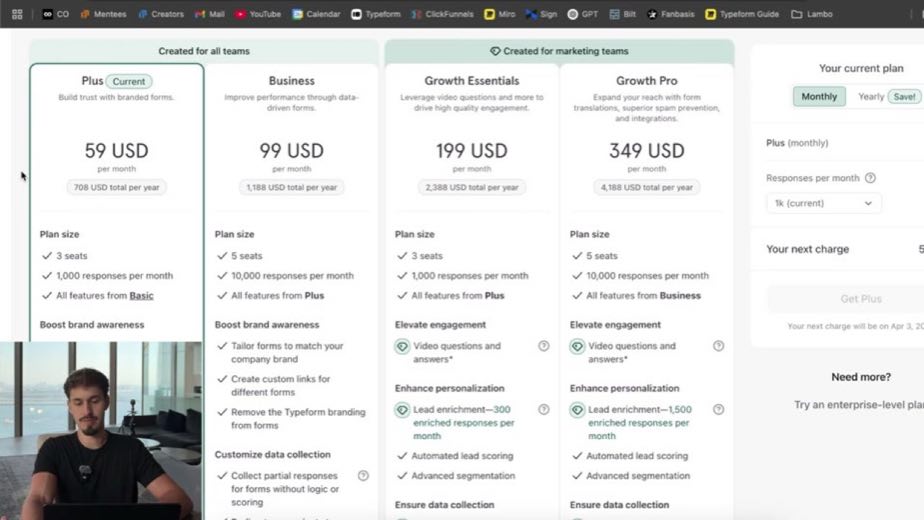
Task: Select the Business plan column header
Action: pyautogui.click(x=292, y=81)
